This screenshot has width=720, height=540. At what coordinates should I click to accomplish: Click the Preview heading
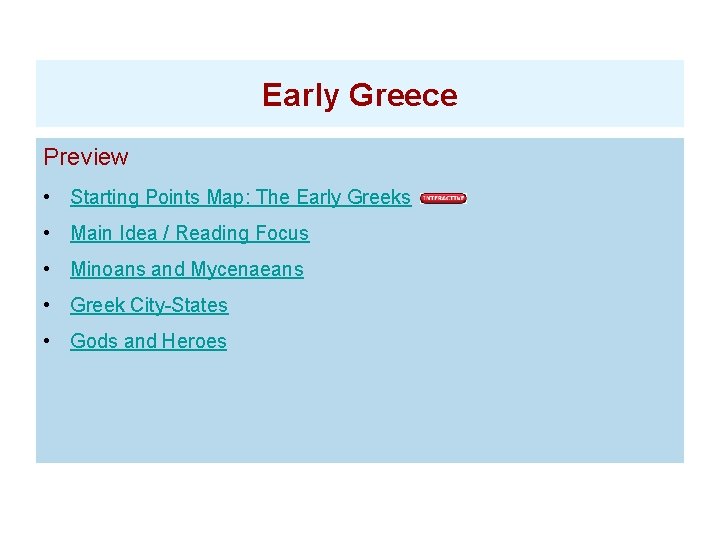(86, 157)
